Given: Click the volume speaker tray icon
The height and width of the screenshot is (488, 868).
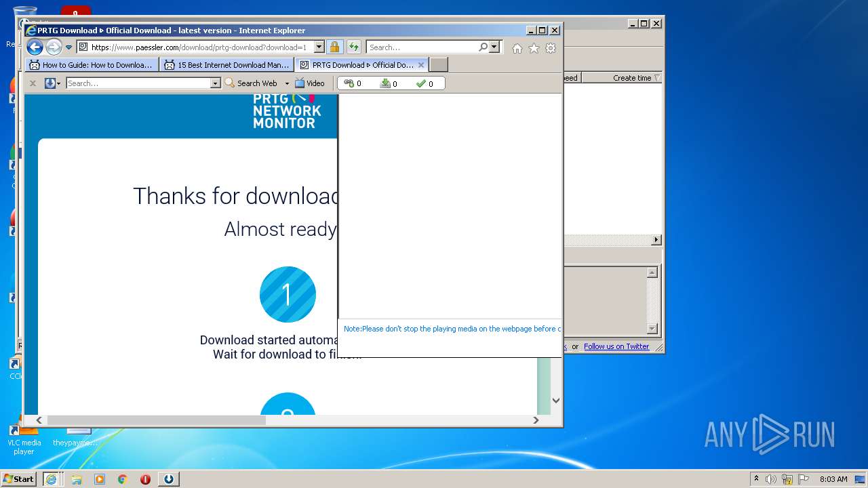Looking at the screenshot, I should [771, 479].
